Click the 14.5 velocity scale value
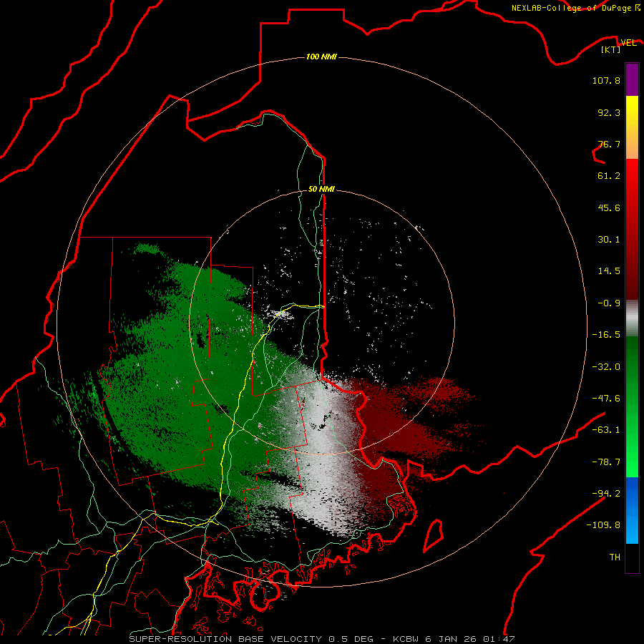This screenshot has width=644, height=644. [x=609, y=271]
